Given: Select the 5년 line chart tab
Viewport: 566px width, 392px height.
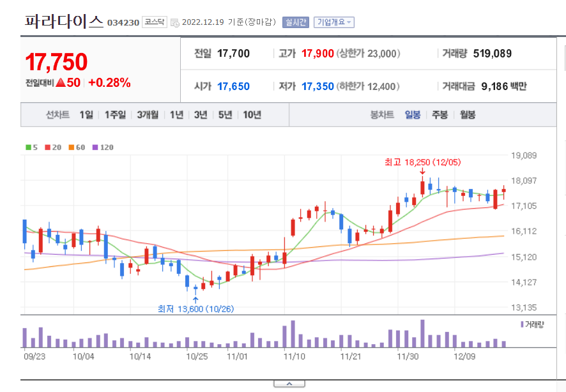Looking at the screenshot, I should [x=226, y=115].
